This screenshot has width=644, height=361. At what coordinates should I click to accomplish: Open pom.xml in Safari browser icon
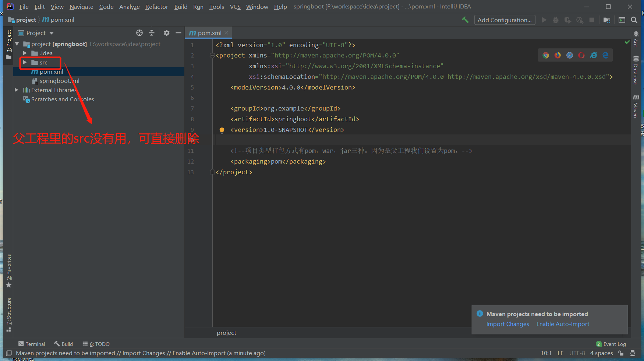coord(570,55)
